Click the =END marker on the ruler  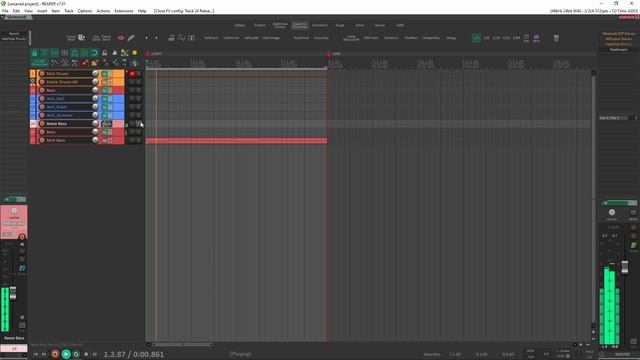click(x=334, y=53)
